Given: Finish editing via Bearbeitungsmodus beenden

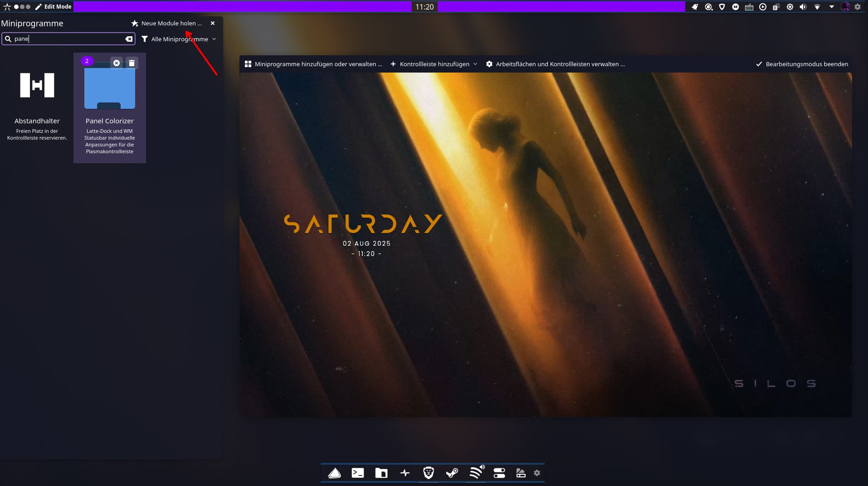Looking at the screenshot, I should click(x=801, y=64).
